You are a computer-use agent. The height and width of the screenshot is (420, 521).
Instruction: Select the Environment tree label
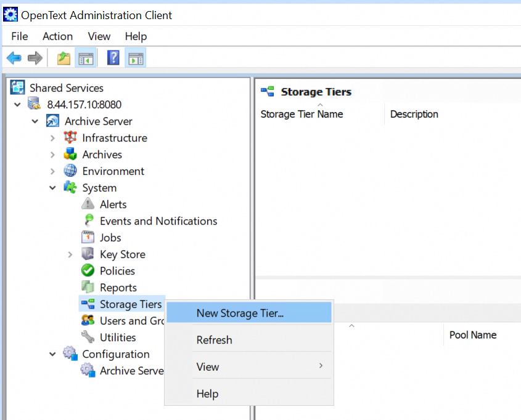[113, 171]
